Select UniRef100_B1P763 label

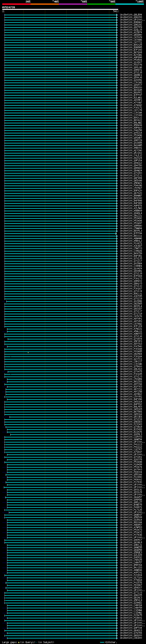tap(131, 387)
